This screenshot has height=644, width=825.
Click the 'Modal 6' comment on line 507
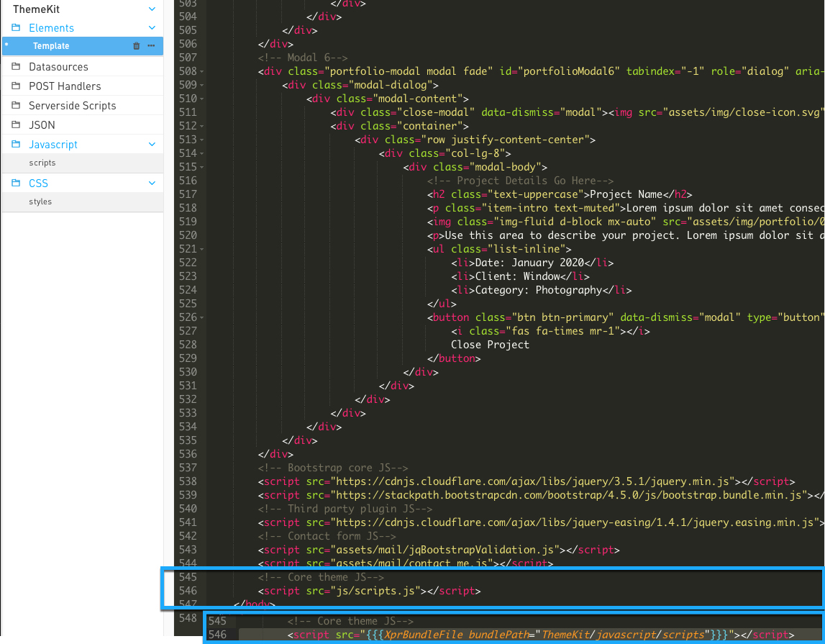click(x=303, y=58)
